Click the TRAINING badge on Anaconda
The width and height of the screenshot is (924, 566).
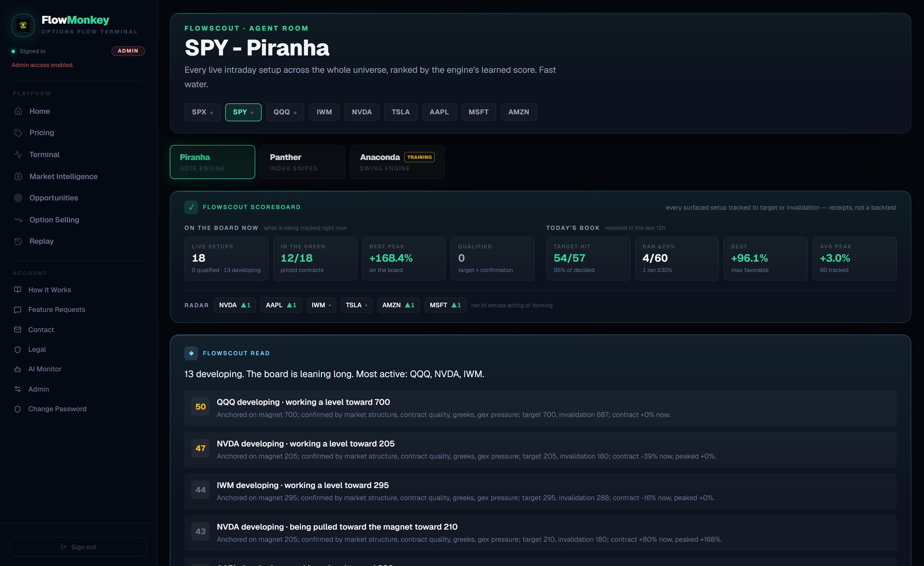[x=420, y=157]
